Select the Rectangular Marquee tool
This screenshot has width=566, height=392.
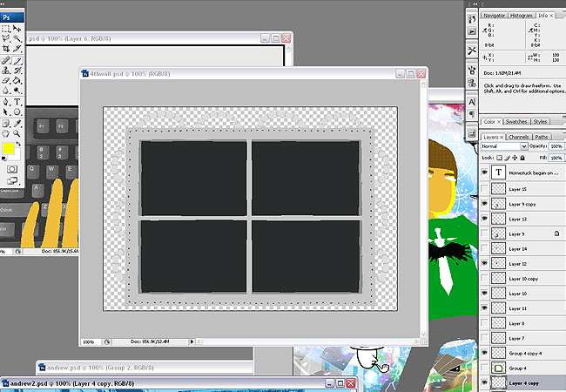pos(6,29)
